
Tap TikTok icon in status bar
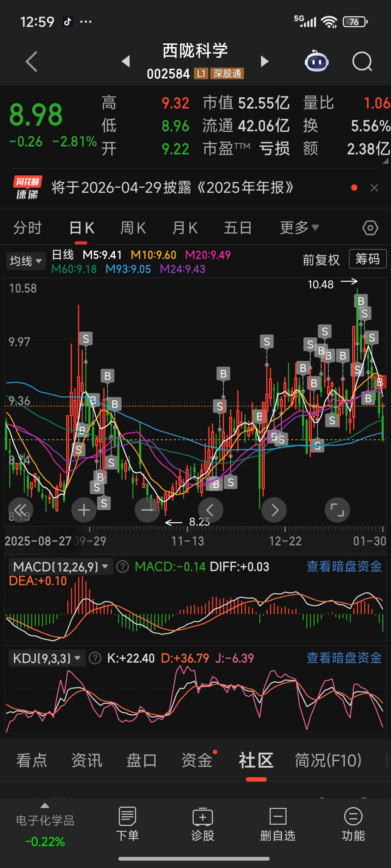67,22
